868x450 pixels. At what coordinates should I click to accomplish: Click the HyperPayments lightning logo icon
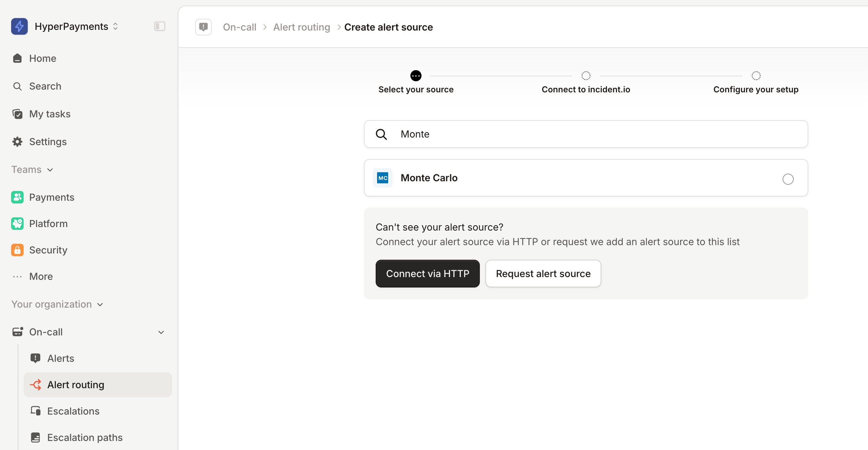click(19, 26)
